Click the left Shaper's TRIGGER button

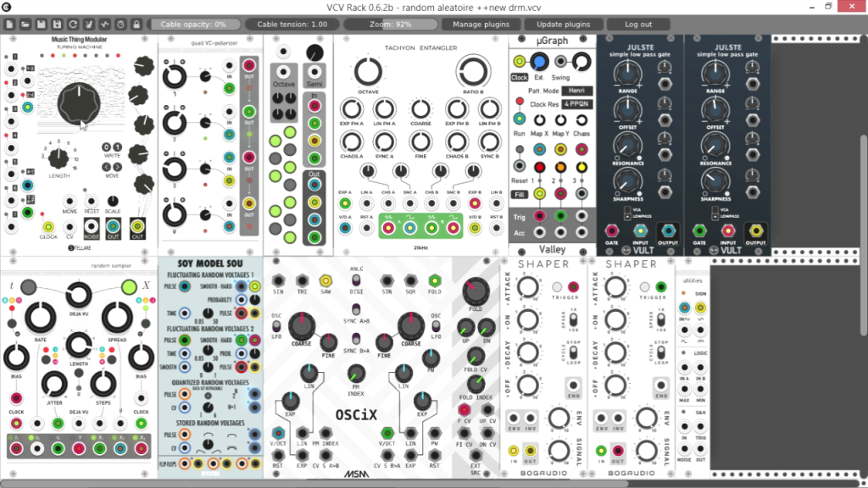tap(558, 286)
